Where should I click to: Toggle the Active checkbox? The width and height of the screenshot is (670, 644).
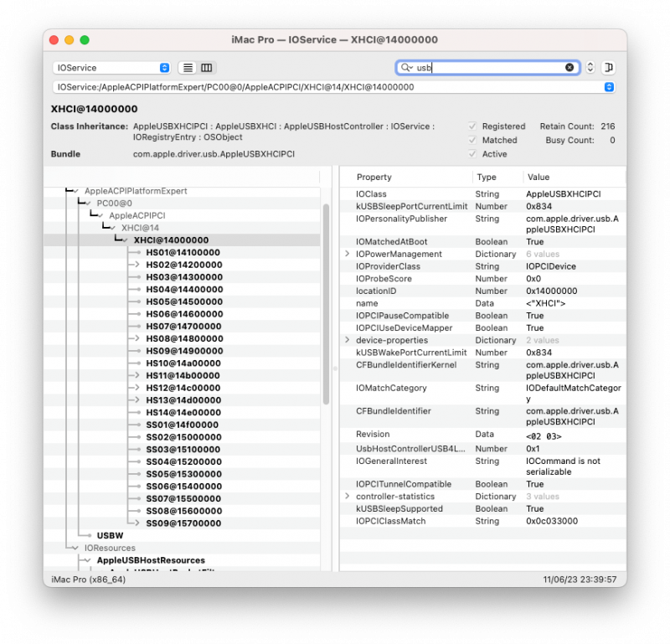pyautogui.click(x=472, y=154)
